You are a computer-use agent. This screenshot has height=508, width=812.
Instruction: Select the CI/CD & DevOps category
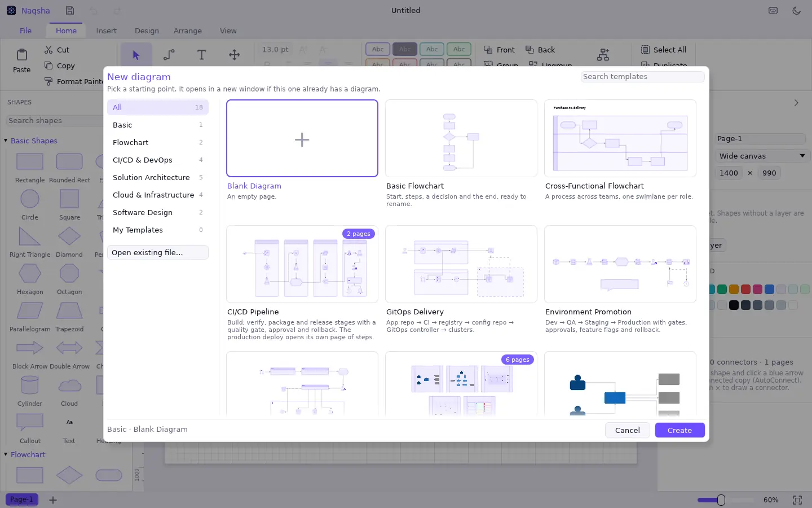point(158,160)
